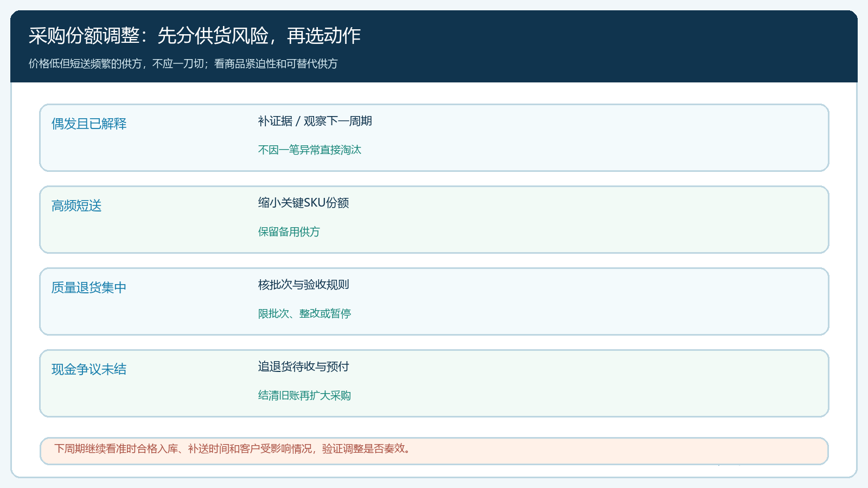Select the 现金争议未结 label
Screen dimensions: 868x488
click(89, 369)
